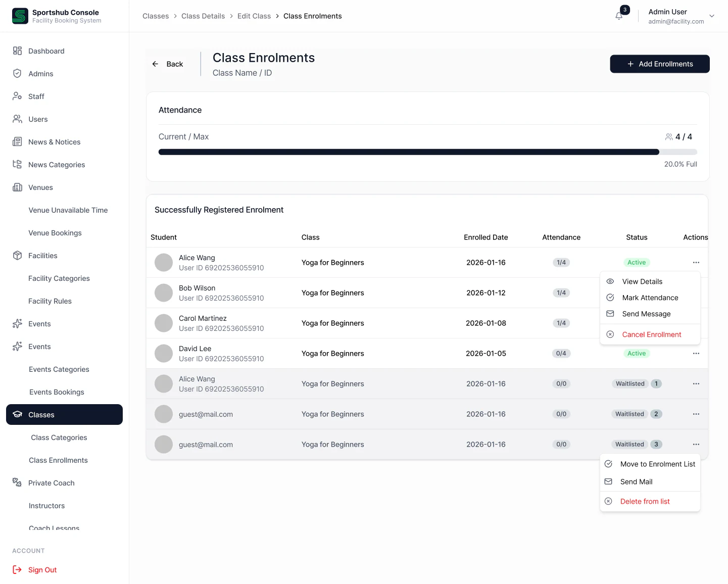Click David Lee's avatar
728x584 pixels.
pyautogui.click(x=164, y=354)
